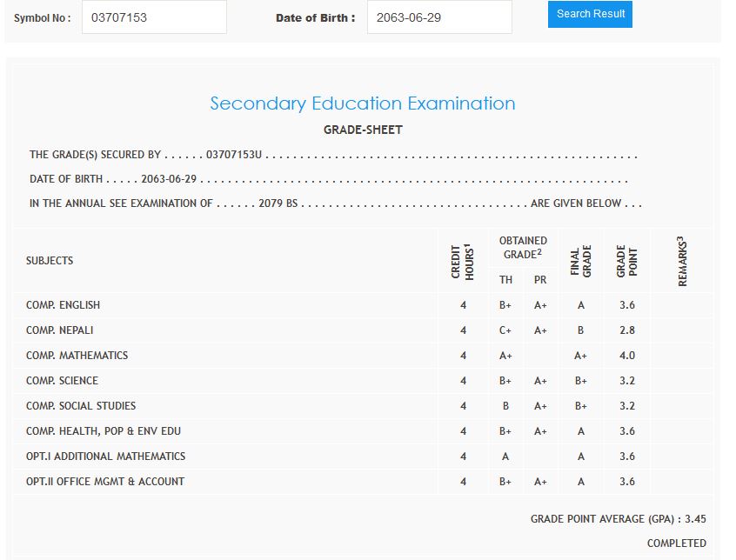Click the REMARKS column header
This screenshot has width=736, height=560.
[x=681, y=261]
